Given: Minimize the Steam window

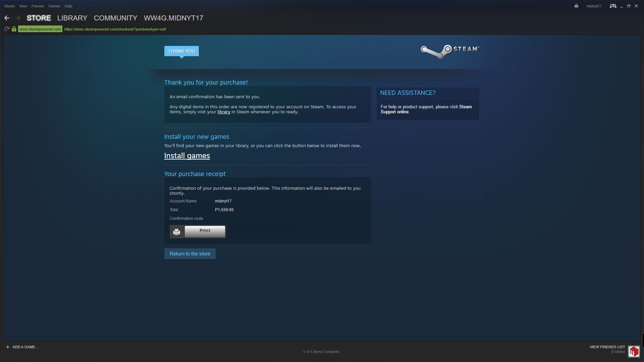Looking at the screenshot, I should click(x=622, y=6).
